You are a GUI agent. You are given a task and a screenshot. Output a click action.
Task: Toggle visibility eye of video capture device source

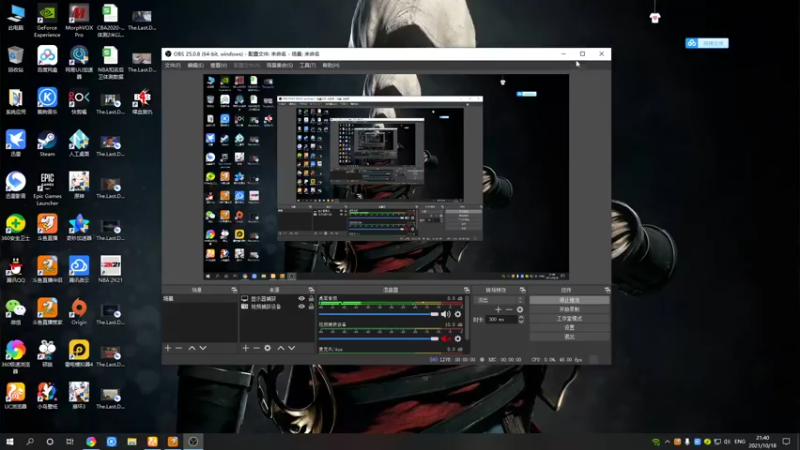tap(302, 307)
